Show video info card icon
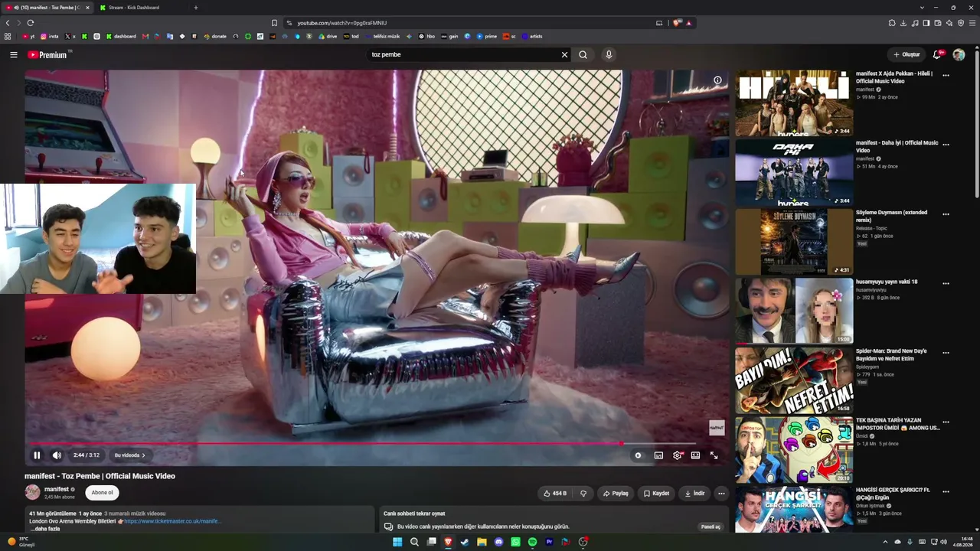 tap(717, 80)
